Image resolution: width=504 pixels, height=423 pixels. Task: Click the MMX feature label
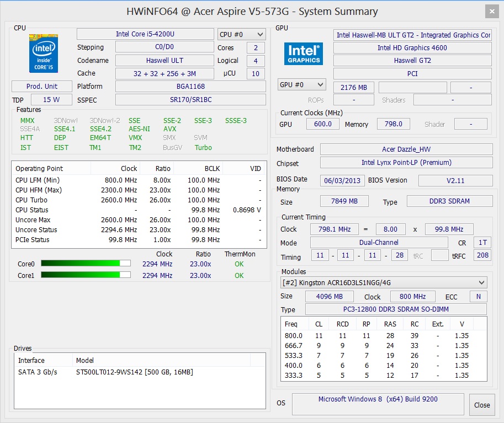[27, 120]
